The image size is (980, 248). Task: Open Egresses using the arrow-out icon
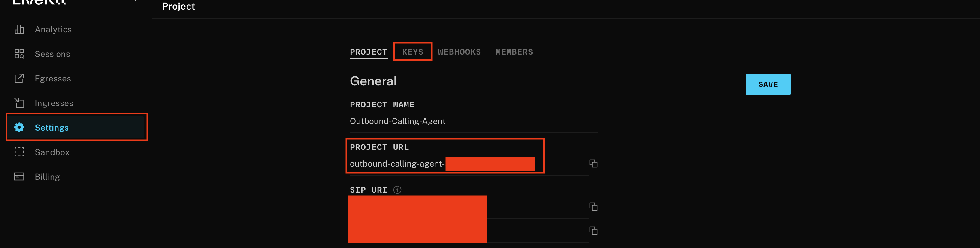19,78
